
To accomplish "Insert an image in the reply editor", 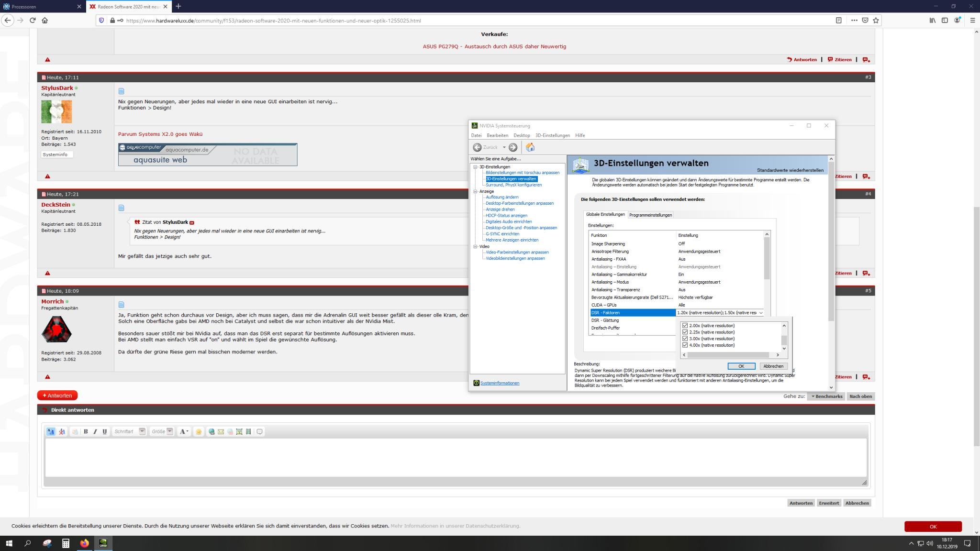I will pos(239,431).
